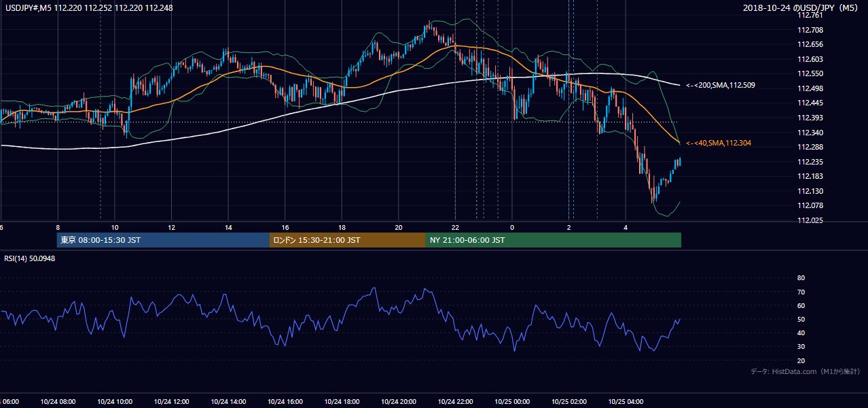Click the bottom time label 10/24 10:00
Image resolution: width=868 pixels, height=408 pixels.
(114, 402)
